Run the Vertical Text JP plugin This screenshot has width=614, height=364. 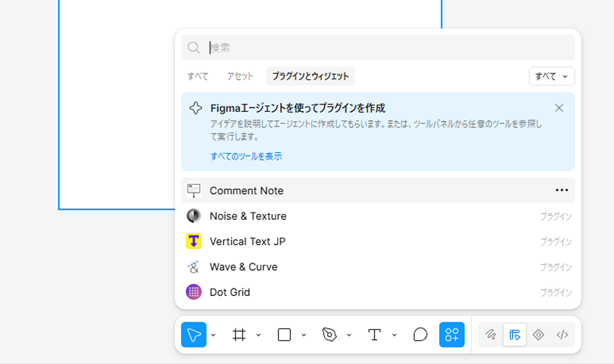(x=378, y=241)
